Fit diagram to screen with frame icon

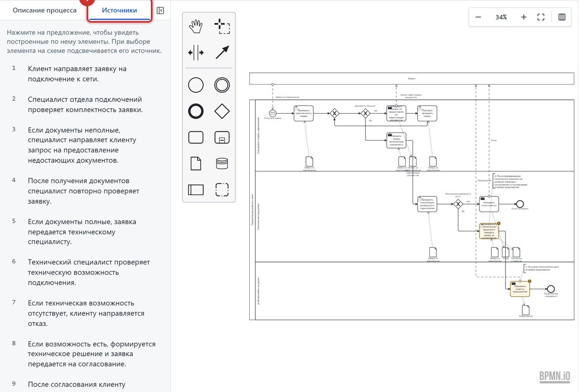pos(541,17)
